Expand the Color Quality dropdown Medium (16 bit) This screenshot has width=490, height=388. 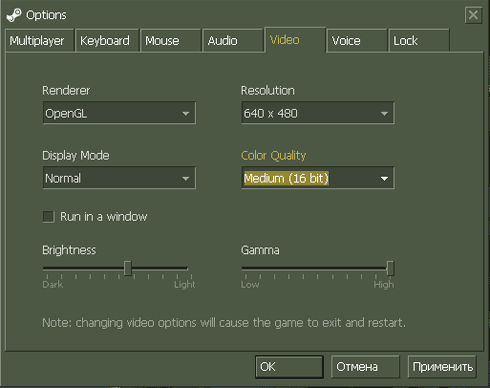click(x=318, y=178)
